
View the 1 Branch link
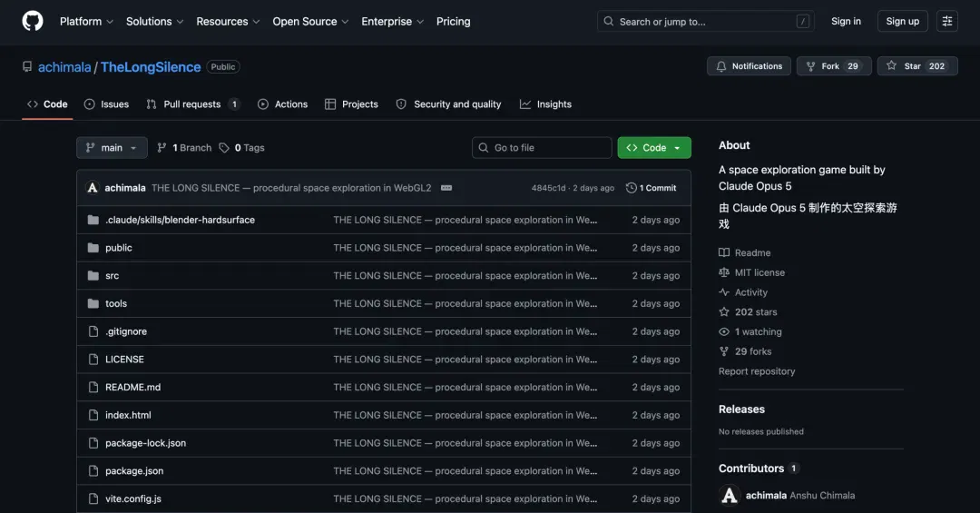point(184,148)
